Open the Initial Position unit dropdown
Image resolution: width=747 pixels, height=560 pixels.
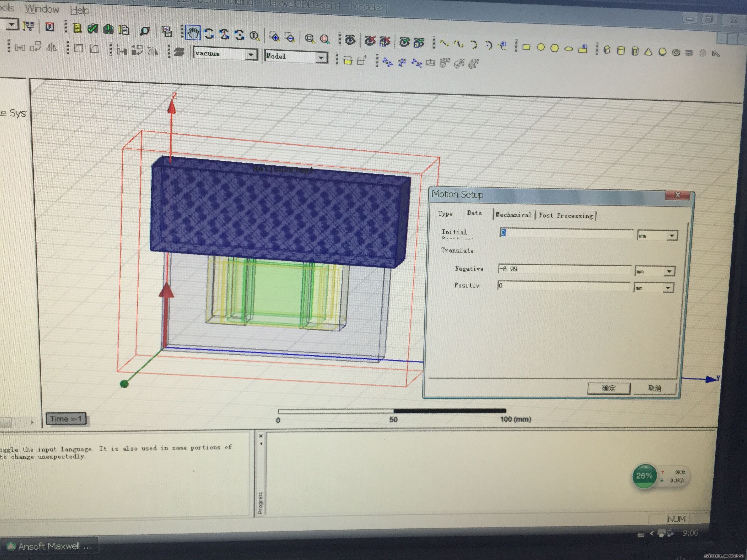(672, 236)
